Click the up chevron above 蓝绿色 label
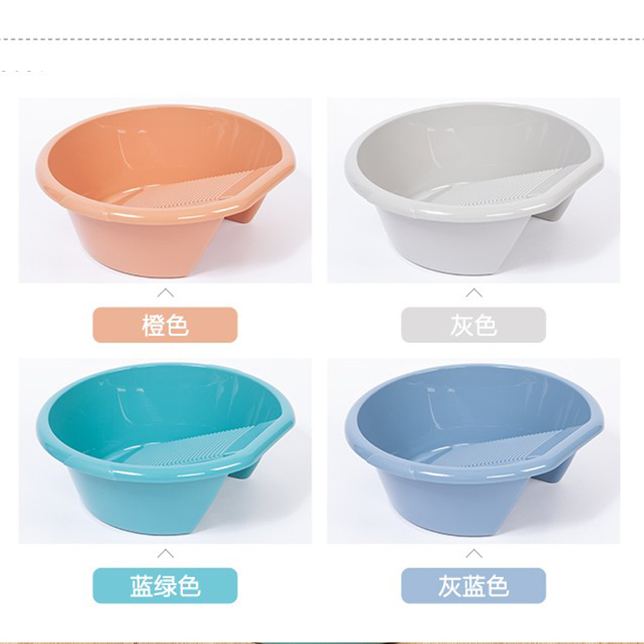This screenshot has height=644, width=644. click(x=166, y=553)
